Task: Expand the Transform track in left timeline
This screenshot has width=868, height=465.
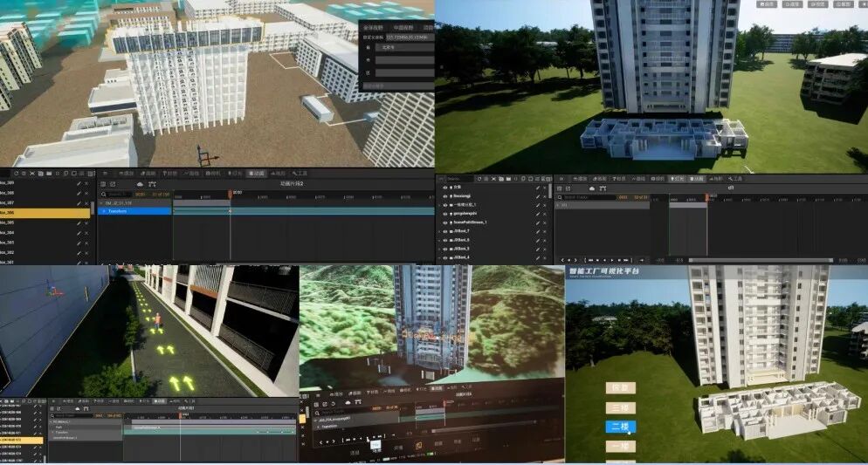Action: pyautogui.click(x=104, y=211)
